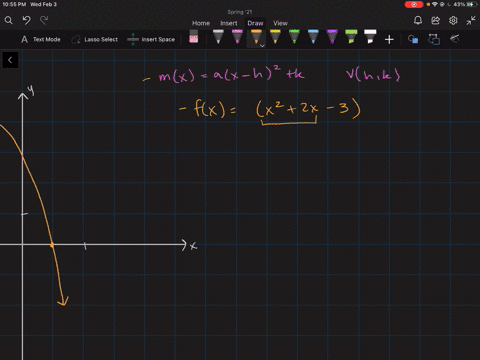
Task: Select the white highlighter
Action: click(x=370, y=37)
